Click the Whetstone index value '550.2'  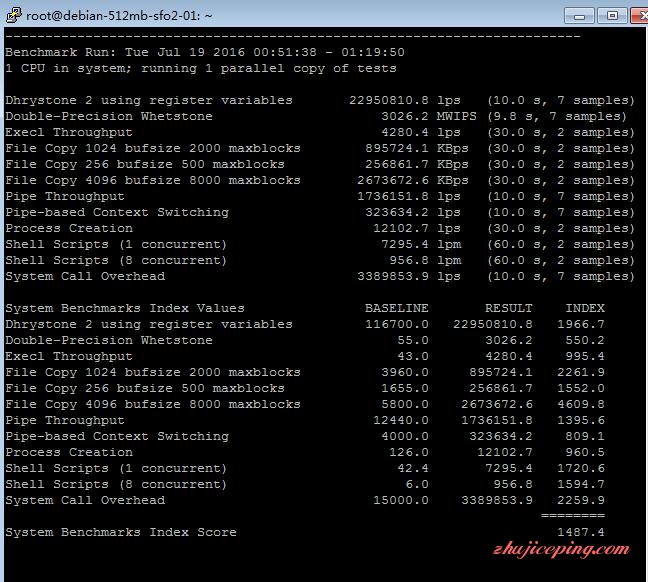[x=585, y=341]
